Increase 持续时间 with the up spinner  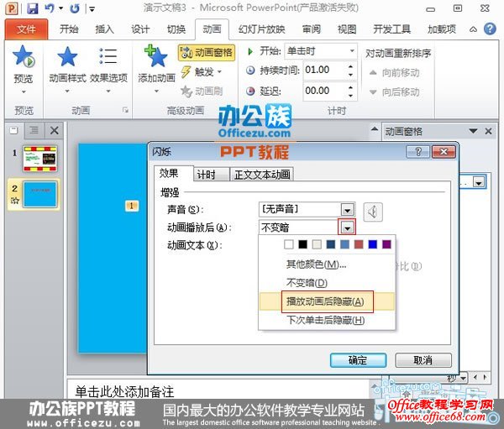click(350, 66)
